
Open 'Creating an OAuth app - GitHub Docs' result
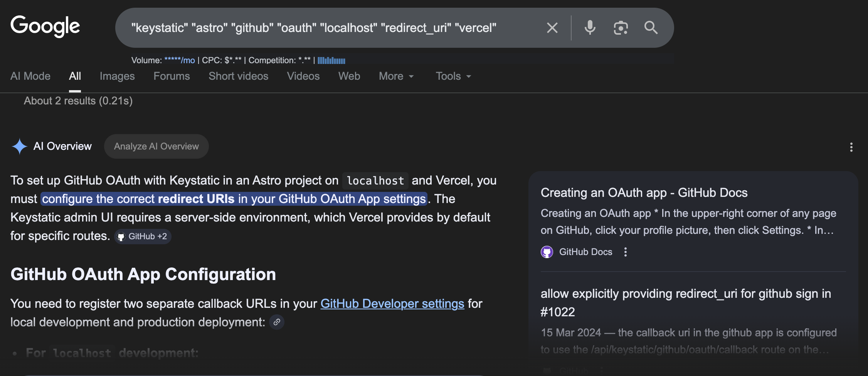pos(644,193)
